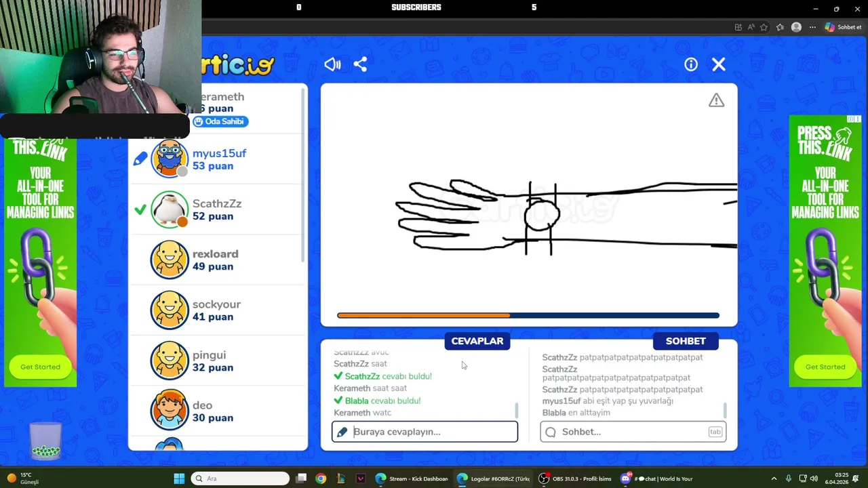The width and height of the screenshot is (868, 488).
Task: Open OBS 31.0.3 taskbar window
Action: point(575,479)
